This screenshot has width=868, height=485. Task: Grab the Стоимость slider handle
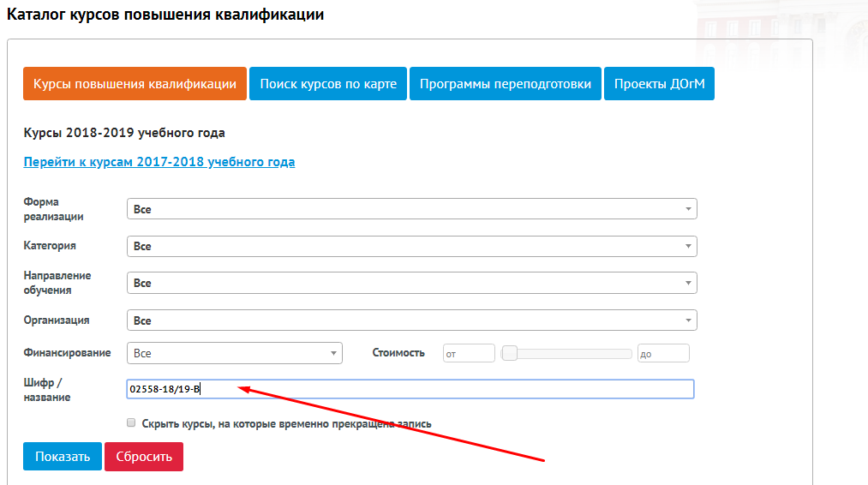pyautogui.click(x=509, y=353)
